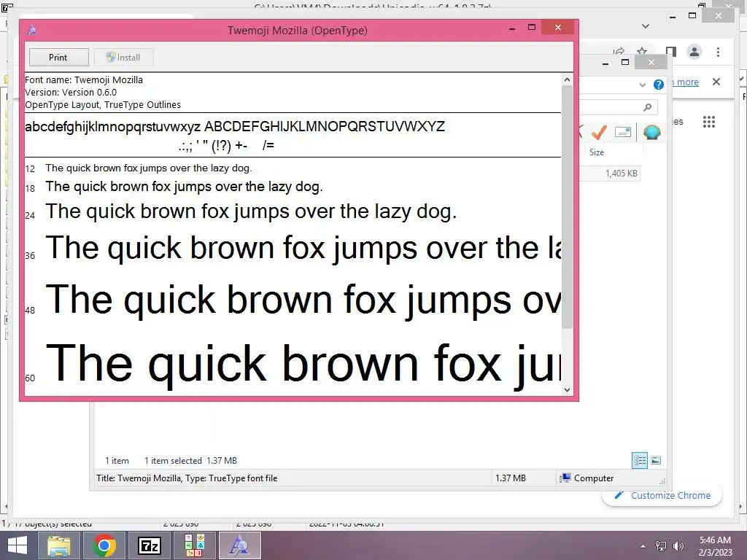Switch Explorer to large icons view
747x560 pixels.
(656, 460)
